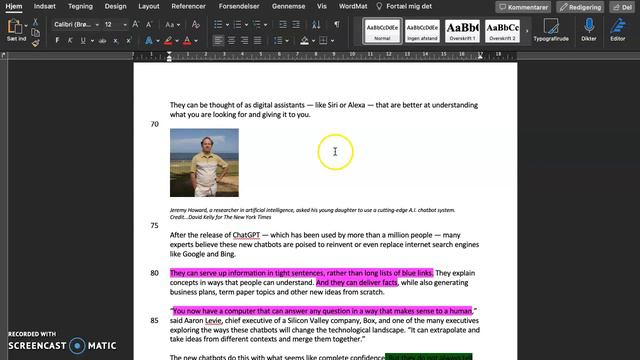Click the Copy icon
Viewport: 640px width, 360px height.
(x=36, y=33)
